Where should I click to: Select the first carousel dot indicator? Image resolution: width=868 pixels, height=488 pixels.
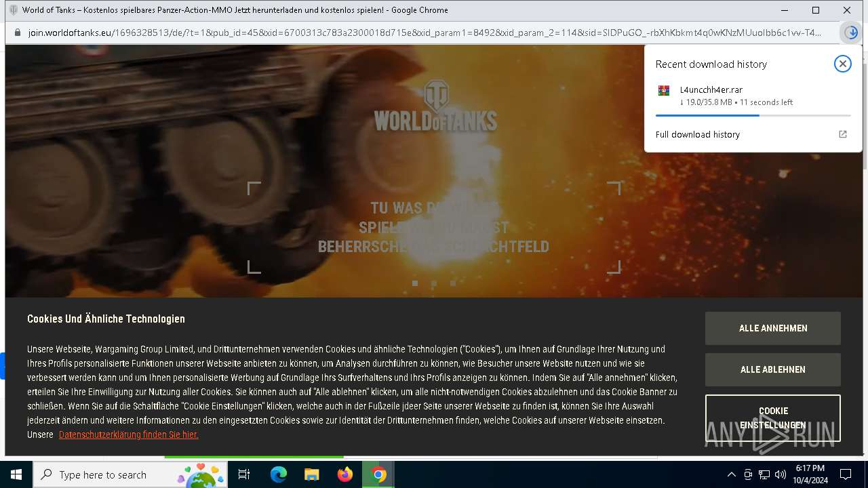[x=415, y=283]
